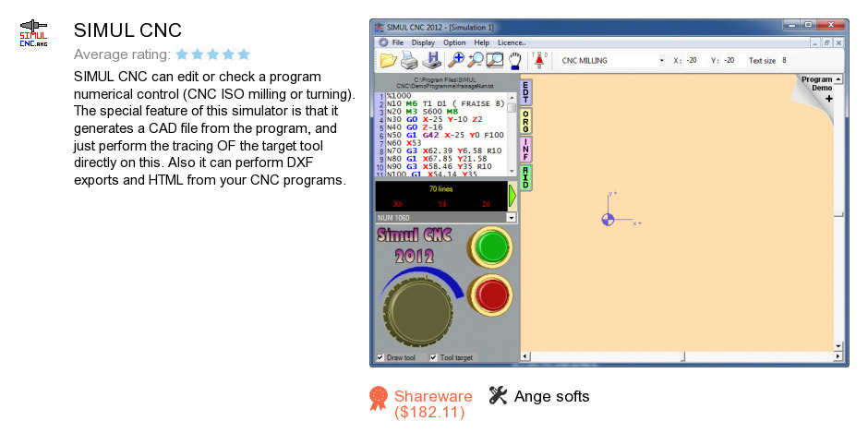Open a CNC program with the folder icon
The height and width of the screenshot is (445, 868).
coord(389,60)
